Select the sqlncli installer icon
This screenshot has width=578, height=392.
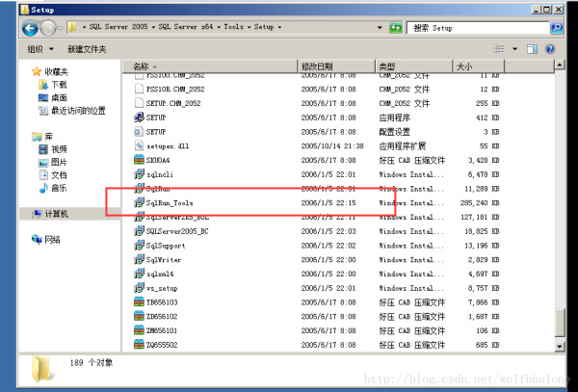tap(139, 174)
